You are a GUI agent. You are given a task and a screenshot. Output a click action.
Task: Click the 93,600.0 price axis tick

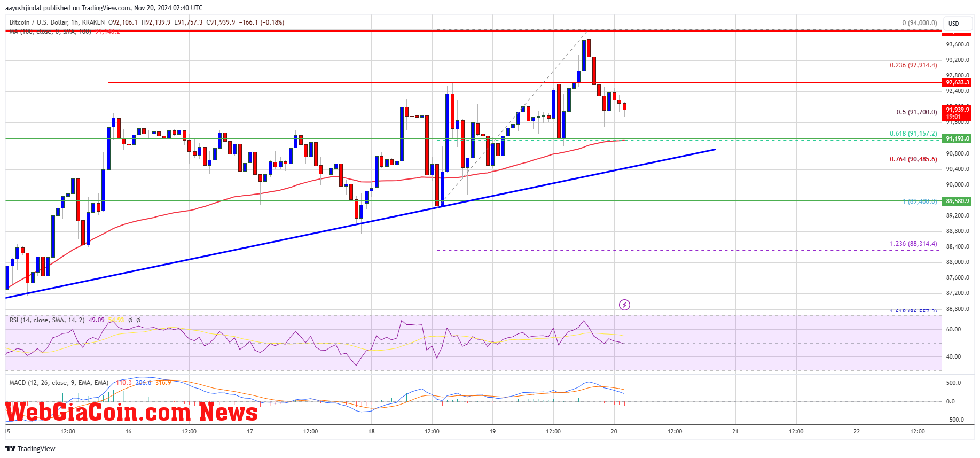[x=958, y=45]
